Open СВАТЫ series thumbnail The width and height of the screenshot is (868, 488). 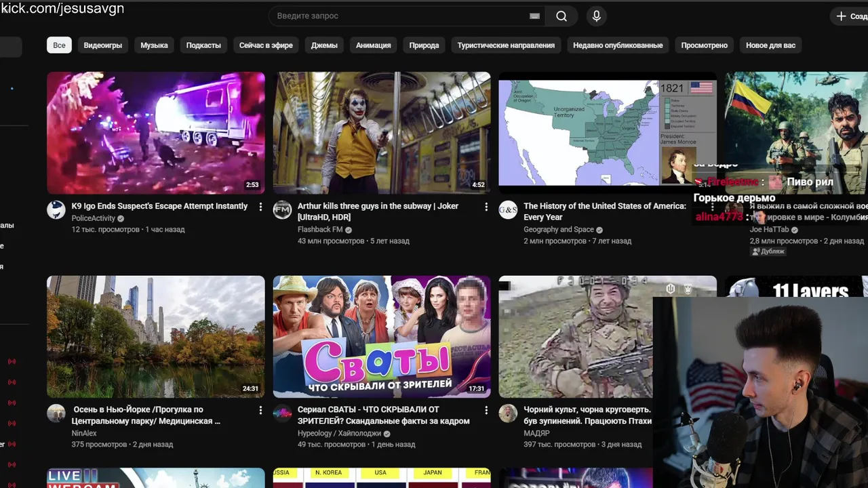(382, 336)
